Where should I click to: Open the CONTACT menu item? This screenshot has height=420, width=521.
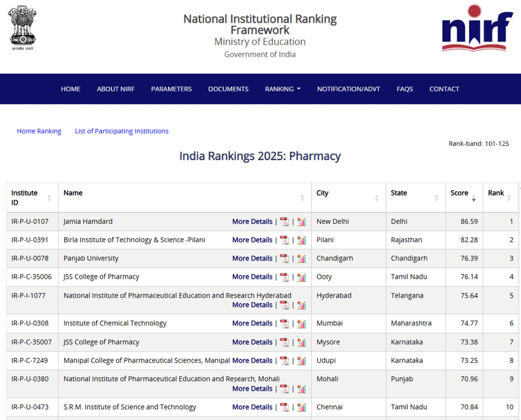[444, 89]
